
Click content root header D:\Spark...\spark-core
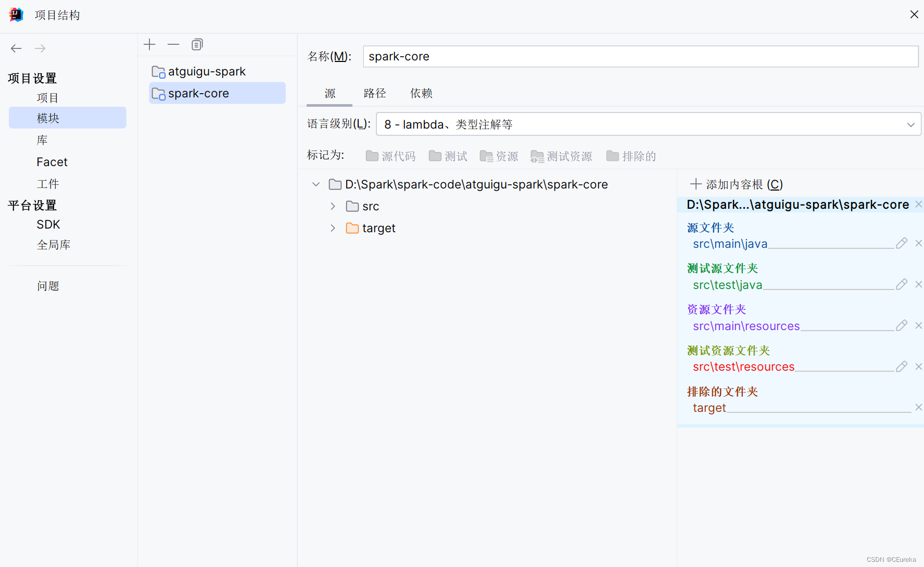coord(798,205)
